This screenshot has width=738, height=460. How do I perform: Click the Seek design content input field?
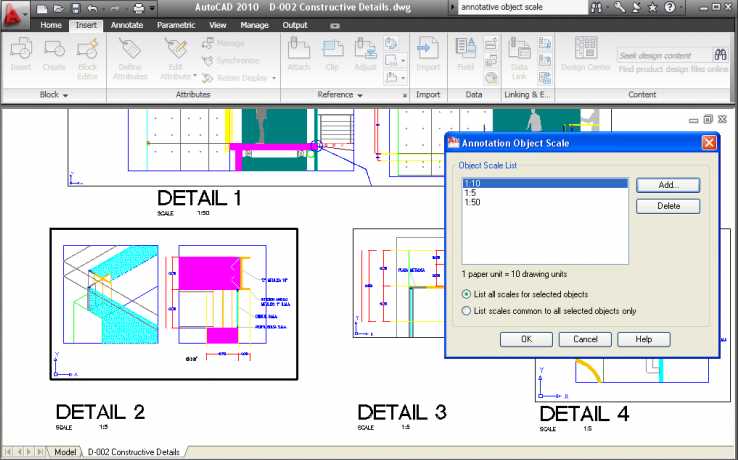pyautogui.click(x=665, y=55)
